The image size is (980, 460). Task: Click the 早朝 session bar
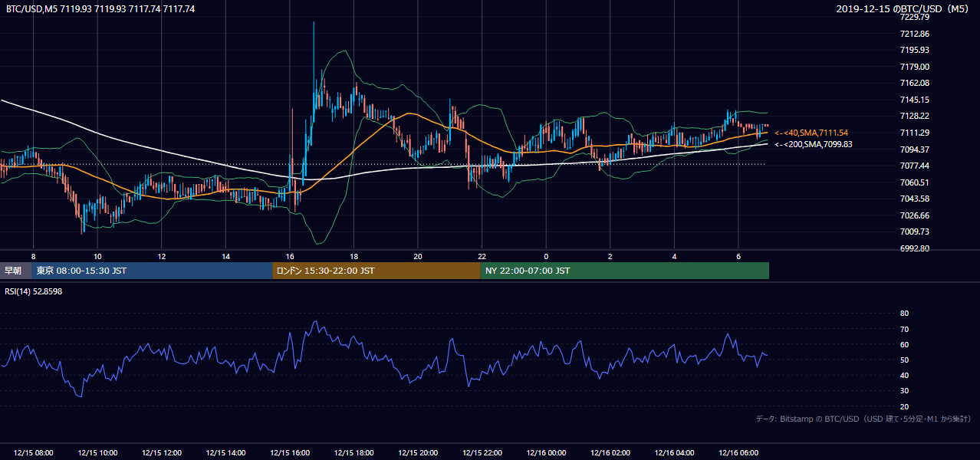(15, 271)
